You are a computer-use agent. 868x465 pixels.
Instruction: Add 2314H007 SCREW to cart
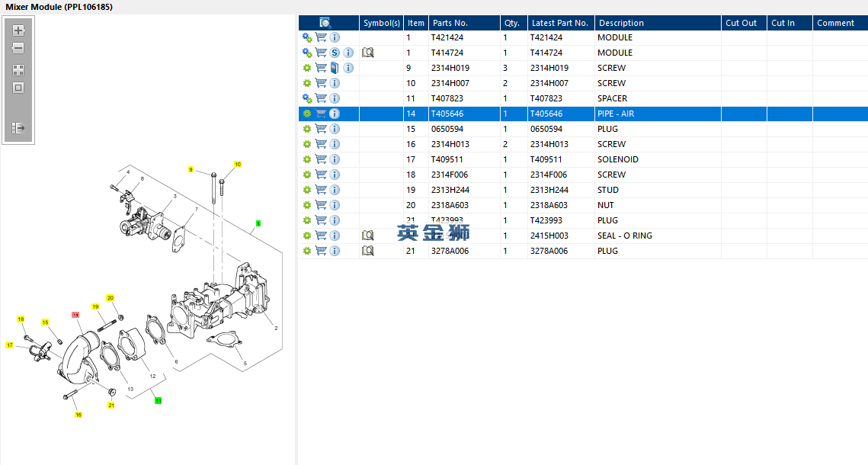[x=321, y=83]
